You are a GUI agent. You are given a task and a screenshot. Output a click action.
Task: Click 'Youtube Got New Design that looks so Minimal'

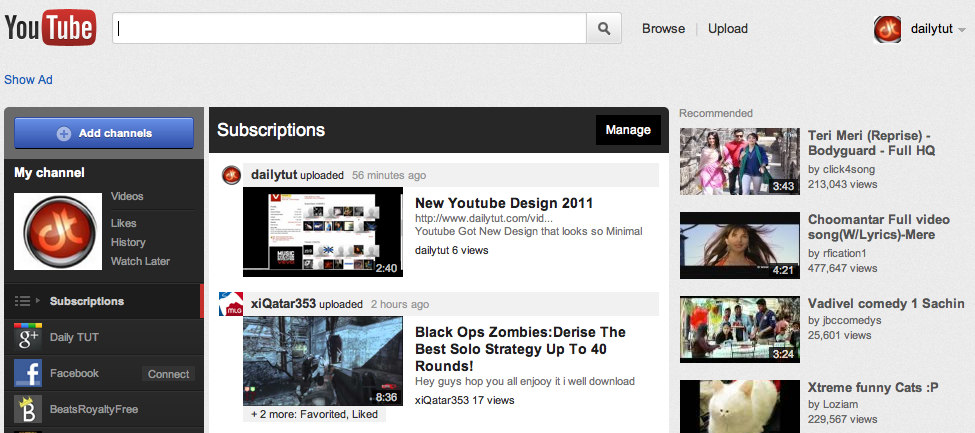(x=529, y=231)
